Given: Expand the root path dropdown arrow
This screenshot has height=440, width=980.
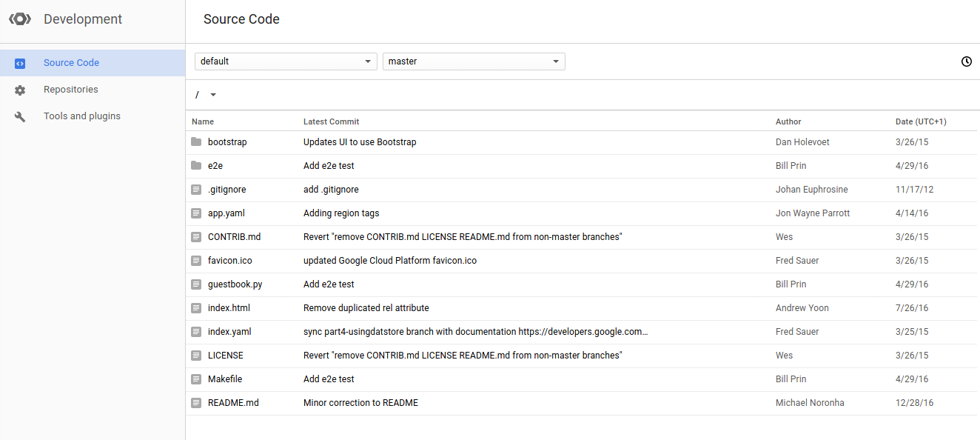Looking at the screenshot, I should [213, 95].
